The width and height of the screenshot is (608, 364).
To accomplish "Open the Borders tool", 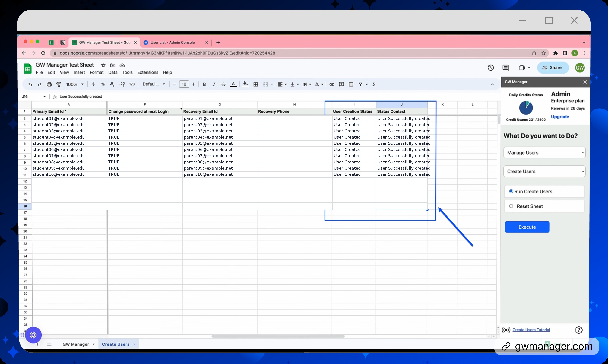I will [256, 84].
